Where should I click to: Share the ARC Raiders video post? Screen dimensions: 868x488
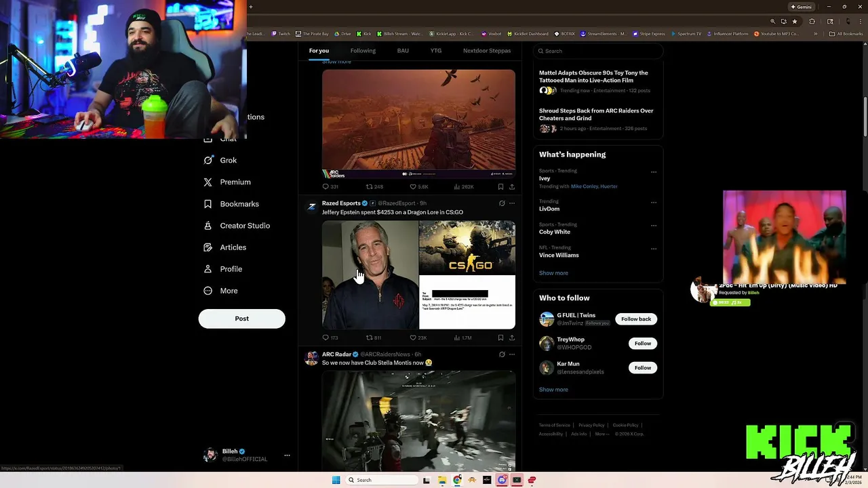512,186
